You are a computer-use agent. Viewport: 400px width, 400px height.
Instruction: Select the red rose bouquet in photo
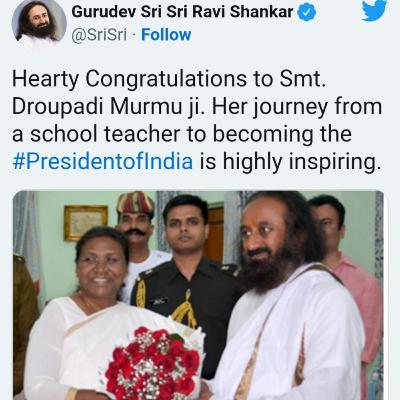(153, 363)
